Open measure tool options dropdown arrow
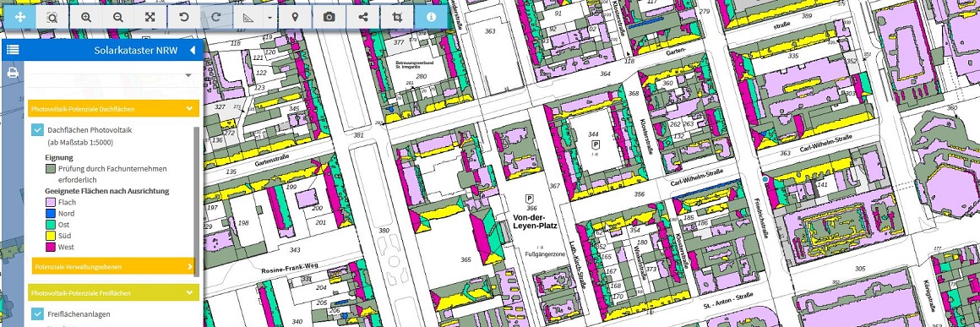This screenshot has width=980, height=327. pos(269,17)
